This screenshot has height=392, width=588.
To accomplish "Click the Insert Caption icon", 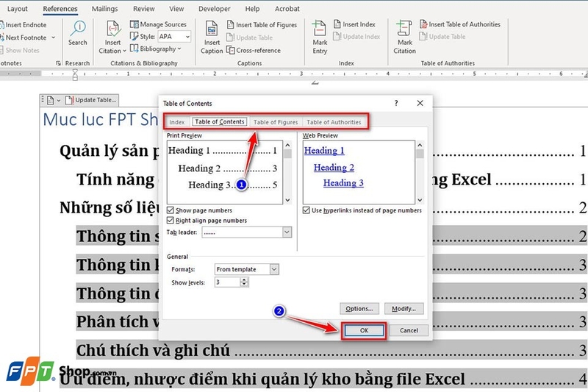I will tap(212, 29).
